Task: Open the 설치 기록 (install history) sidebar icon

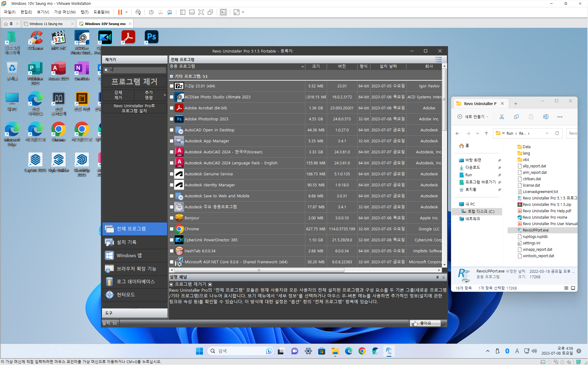Action: pos(109,242)
